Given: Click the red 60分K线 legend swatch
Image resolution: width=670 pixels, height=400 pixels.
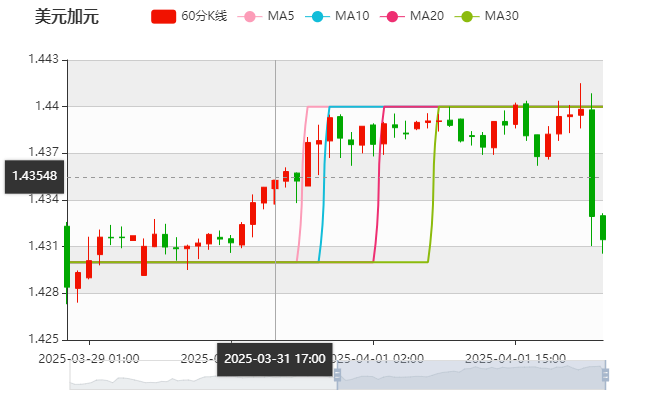Looking at the screenshot, I should [164, 17].
